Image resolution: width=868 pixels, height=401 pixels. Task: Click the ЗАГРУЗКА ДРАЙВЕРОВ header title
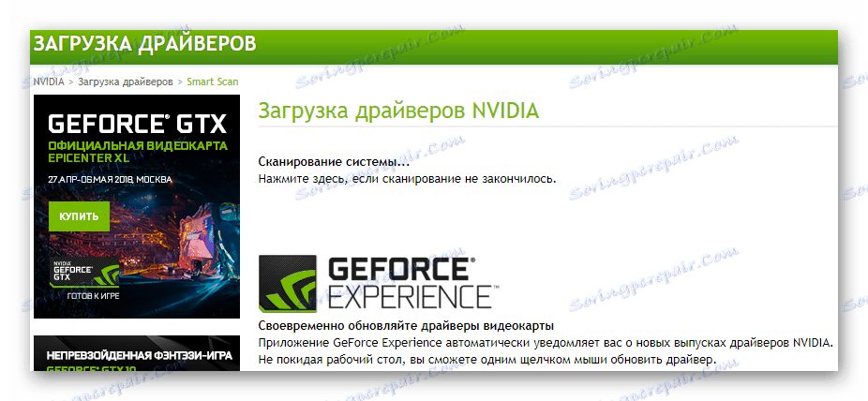tap(145, 44)
